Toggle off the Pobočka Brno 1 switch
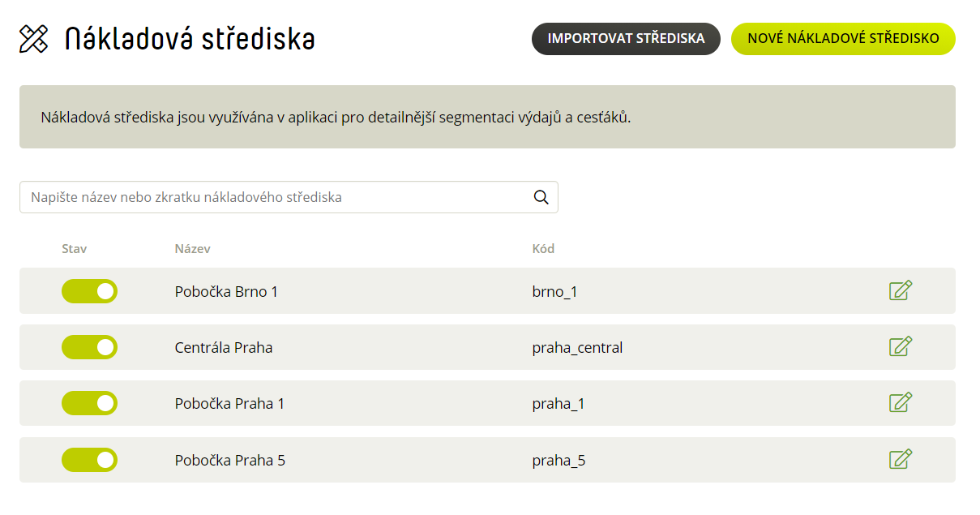Screen dimensions: 980x515 [89, 291]
